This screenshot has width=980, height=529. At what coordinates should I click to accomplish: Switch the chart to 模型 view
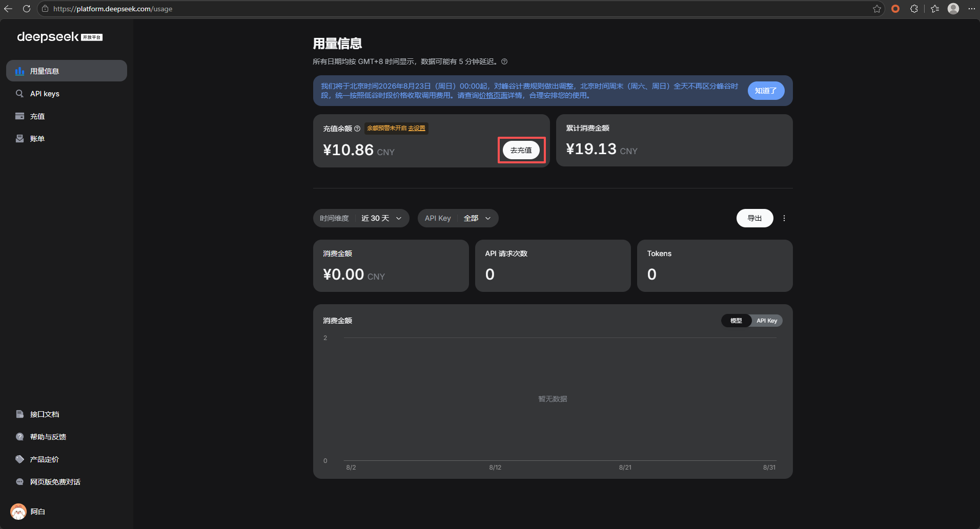736,321
